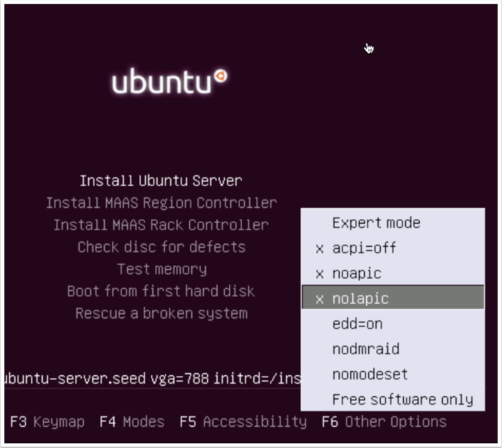Select Rescue a broken system
This screenshot has width=502, height=448.
[161, 313]
